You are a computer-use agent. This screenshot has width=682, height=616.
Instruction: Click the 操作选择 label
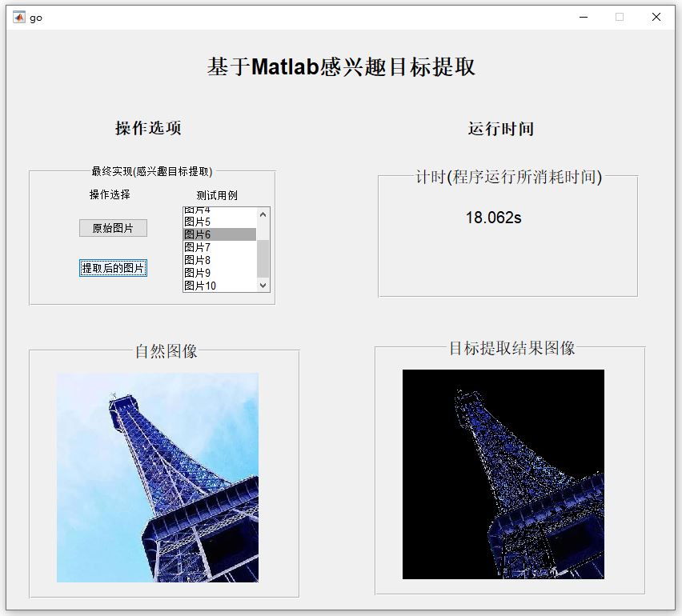(x=110, y=194)
